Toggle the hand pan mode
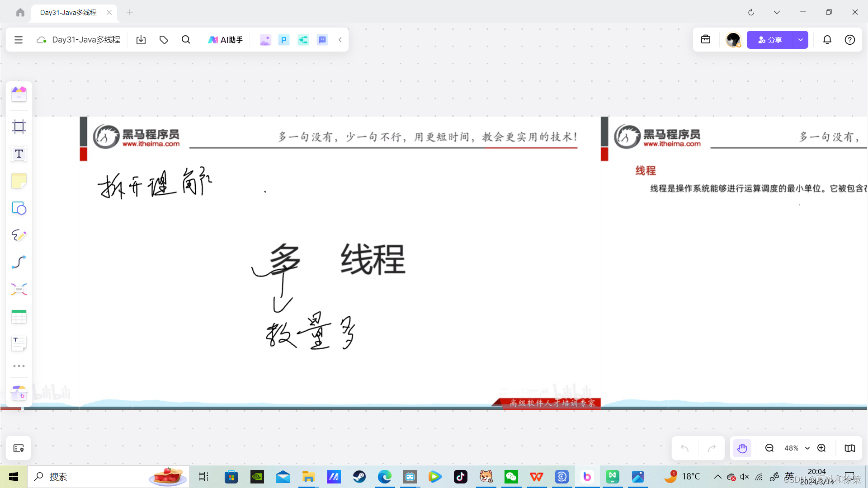The width and height of the screenshot is (868, 488). (742, 448)
